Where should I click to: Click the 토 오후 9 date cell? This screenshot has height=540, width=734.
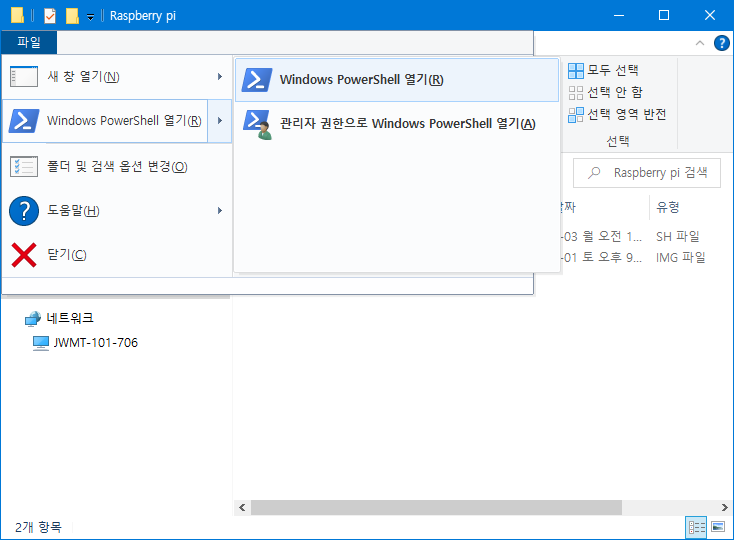tap(602, 257)
